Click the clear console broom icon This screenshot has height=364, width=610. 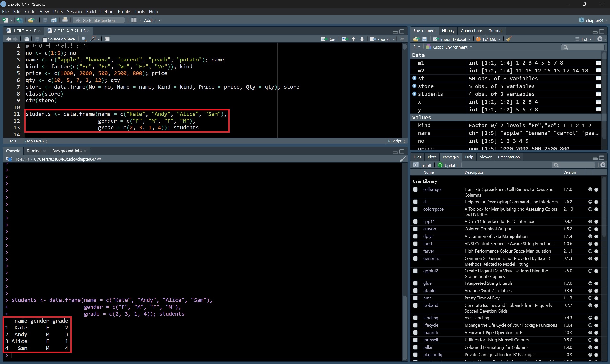402,159
